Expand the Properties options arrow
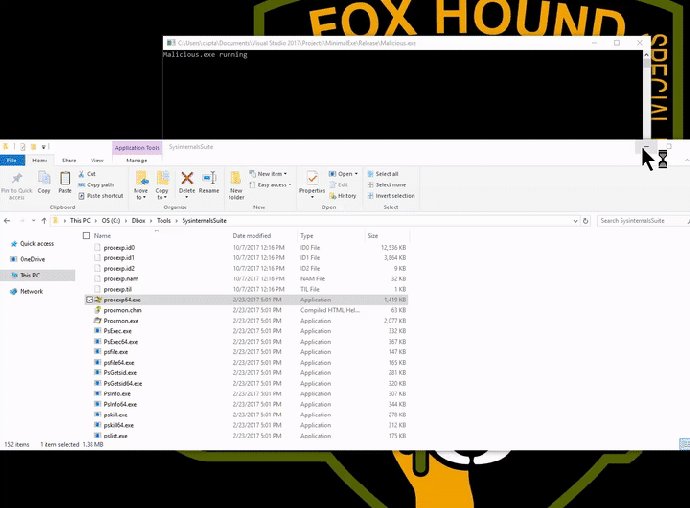Viewport: 690px width, 508px height. click(312, 197)
